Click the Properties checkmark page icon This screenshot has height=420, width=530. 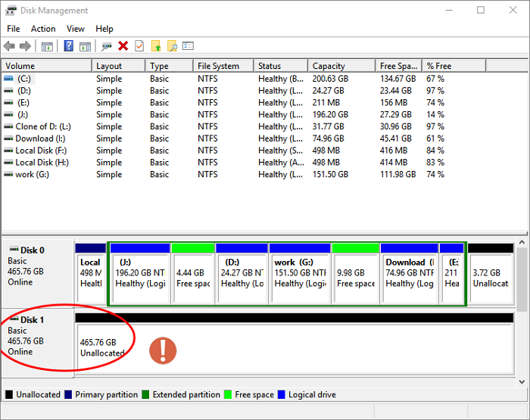[139, 46]
